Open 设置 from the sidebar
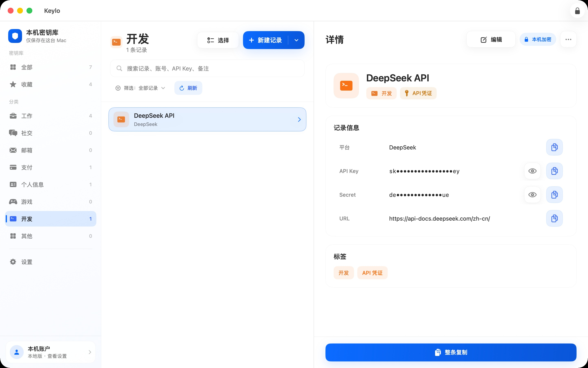The height and width of the screenshot is (368, 588). [x=51, y=262]
